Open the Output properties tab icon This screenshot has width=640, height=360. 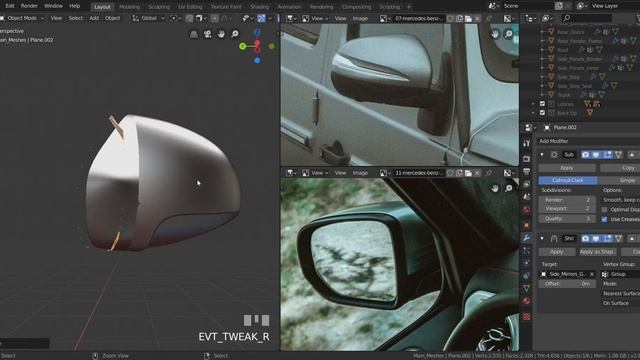(x=527, y=171)
